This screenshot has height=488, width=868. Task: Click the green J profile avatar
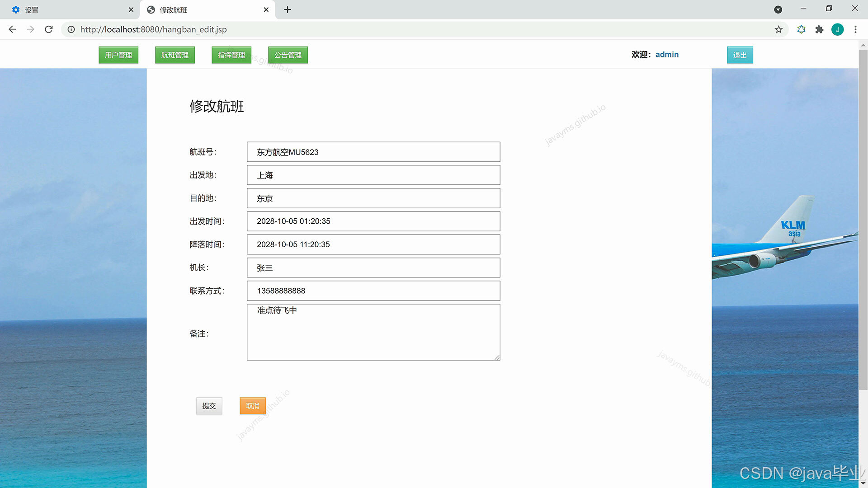click(x=837, y=29)
